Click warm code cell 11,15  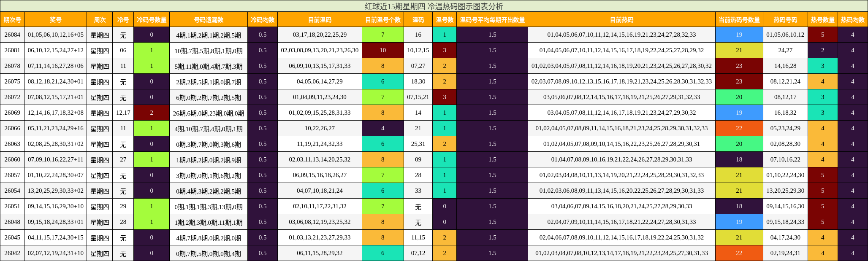click(x=418, y=237)
